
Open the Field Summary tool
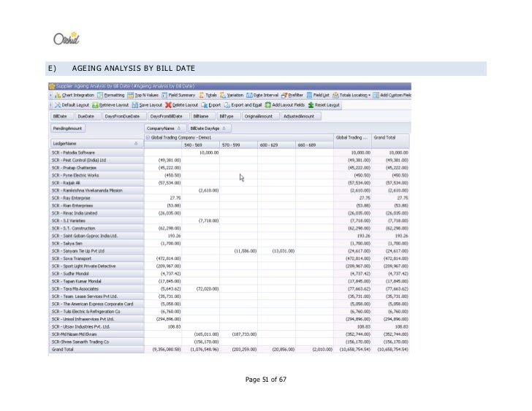(x=178, y=95)
